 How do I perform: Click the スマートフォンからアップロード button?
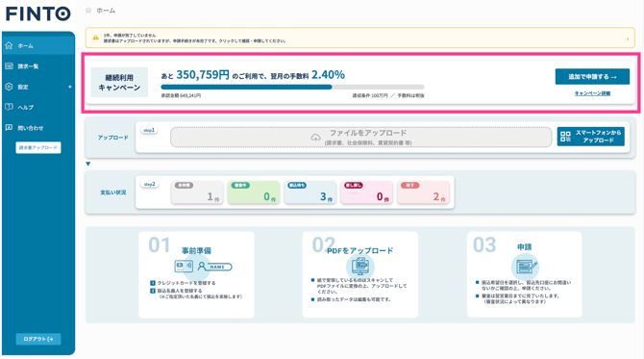[590, 137]
